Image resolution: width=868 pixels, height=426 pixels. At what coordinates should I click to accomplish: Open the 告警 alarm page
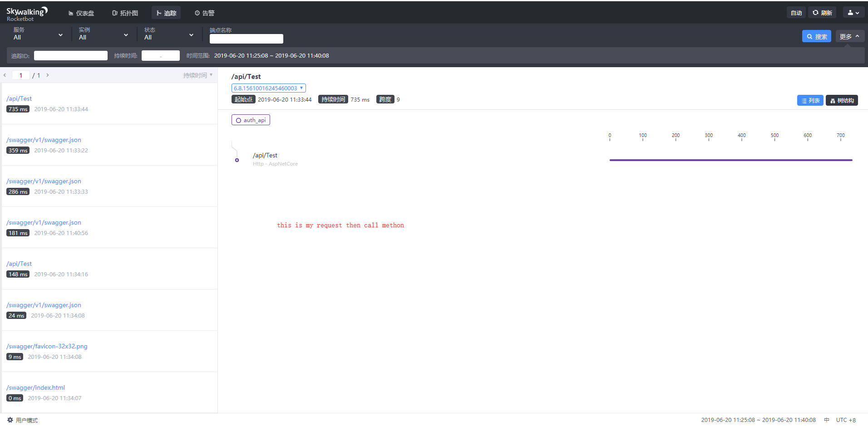pos(205,13)
